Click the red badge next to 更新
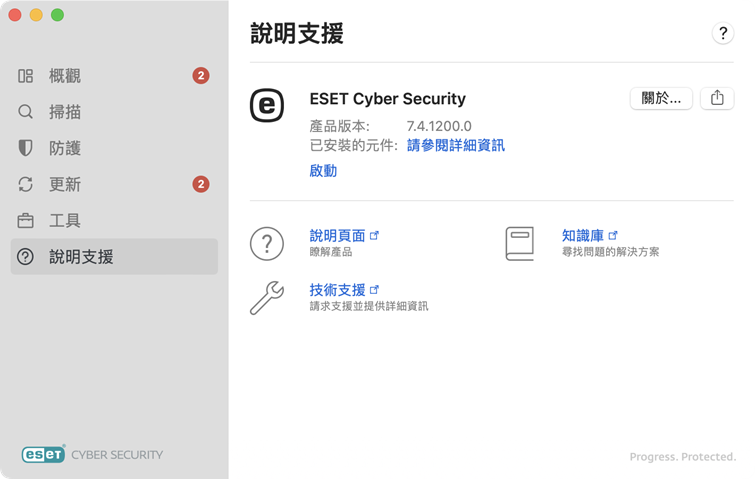This screenshot has width=756, height=479. pyautogui.click(x=201, y=184)
